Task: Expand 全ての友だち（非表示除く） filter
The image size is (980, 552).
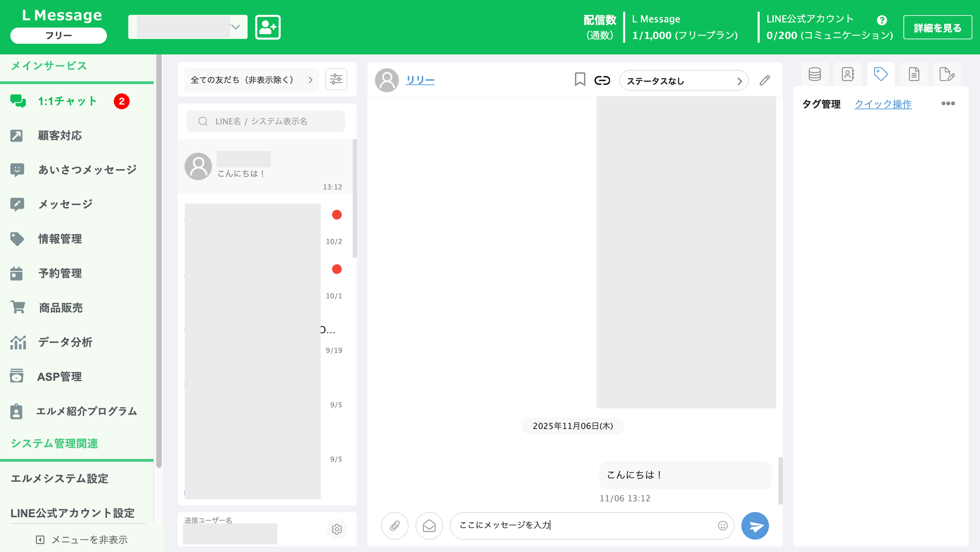Action: click(x=251, y=80)
